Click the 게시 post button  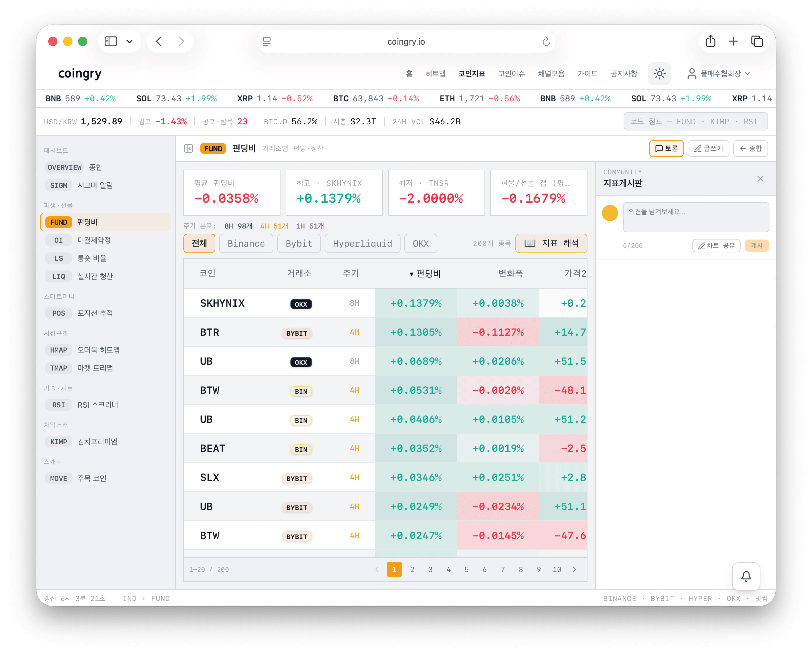click(757, 246)
